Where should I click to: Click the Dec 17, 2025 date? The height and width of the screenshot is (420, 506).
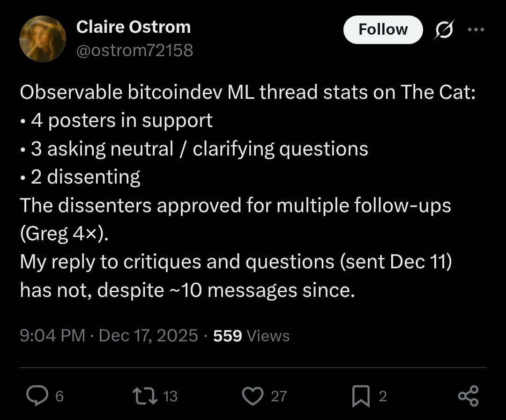tap(149, 335)
